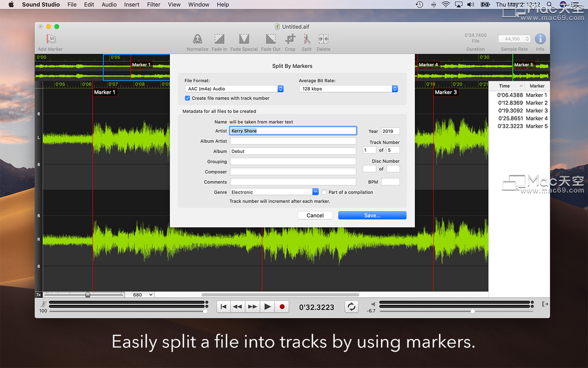Open the File Format dropdown
The image size is (588, 368).
280,89
